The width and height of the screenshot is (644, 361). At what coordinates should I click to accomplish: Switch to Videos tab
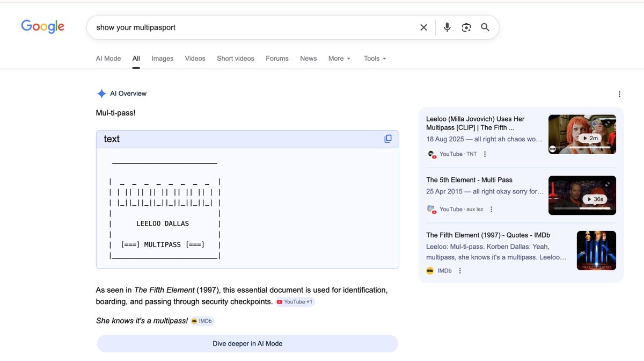195,59
